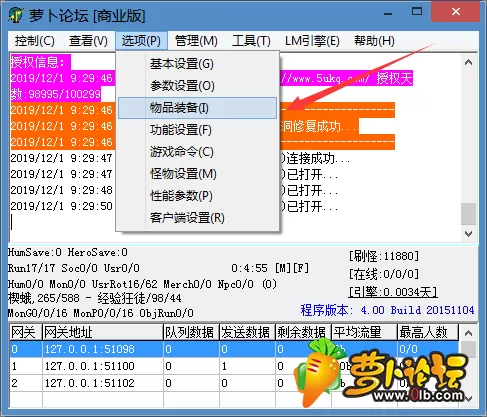Click the 平均流量 column header
This screenshot has width=487, height=417.
(364, 332)
